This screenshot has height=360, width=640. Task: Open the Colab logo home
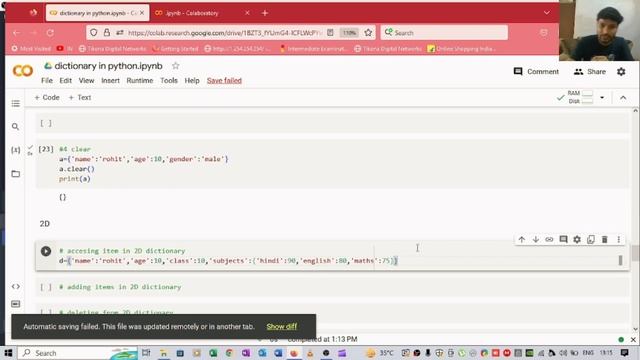click(x=22, y=71)
